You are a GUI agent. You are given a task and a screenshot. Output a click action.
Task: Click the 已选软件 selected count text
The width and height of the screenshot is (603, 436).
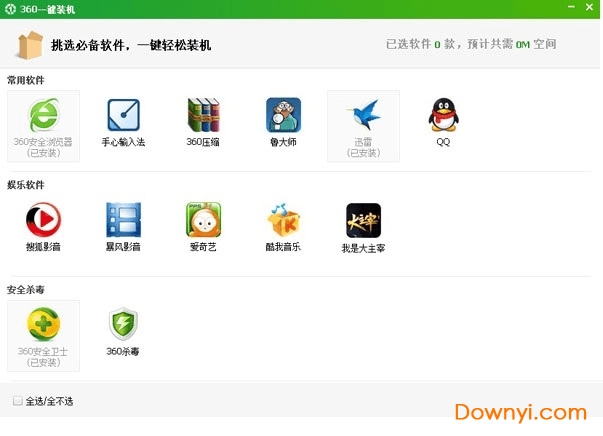[471, 44]
